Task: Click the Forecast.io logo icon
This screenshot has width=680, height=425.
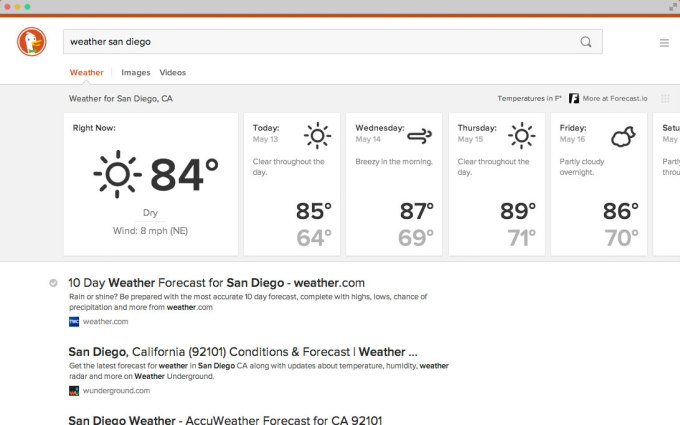Action: pyautogui.click(x=574, y=99)
